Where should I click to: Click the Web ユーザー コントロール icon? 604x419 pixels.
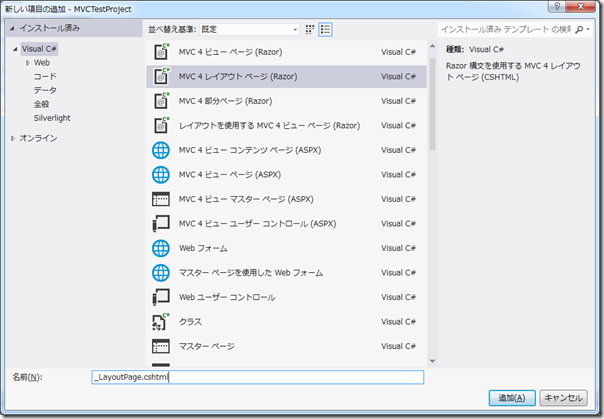click(161, 297)
